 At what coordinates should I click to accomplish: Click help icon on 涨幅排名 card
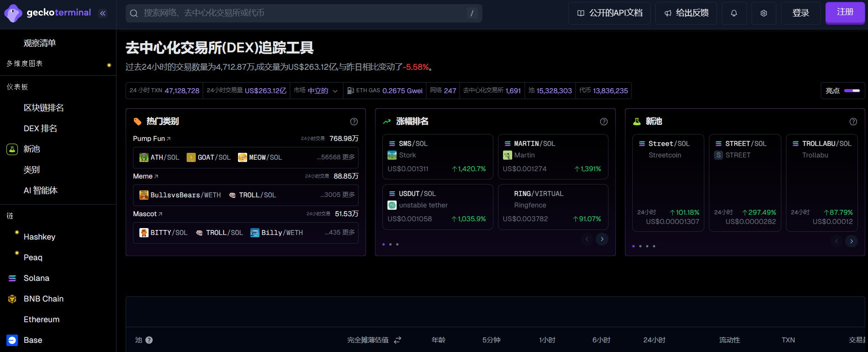point(604,122)
